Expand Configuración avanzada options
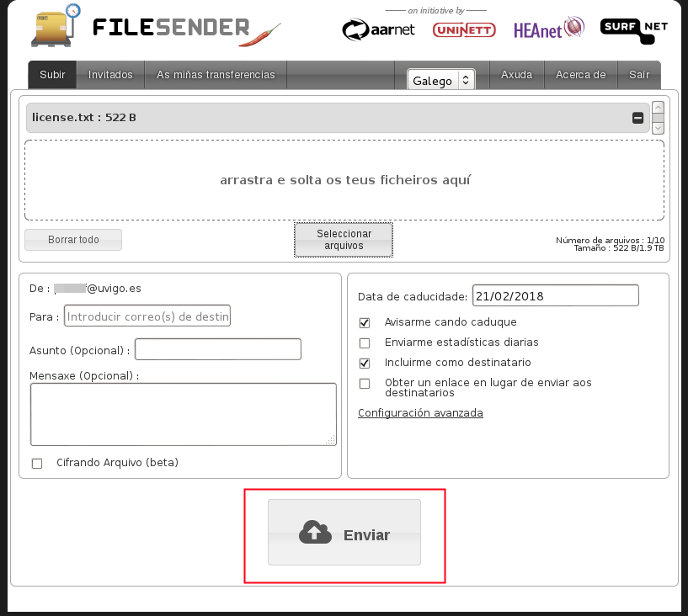The width and height of the screenshot is (688, 616). (420, 413)
